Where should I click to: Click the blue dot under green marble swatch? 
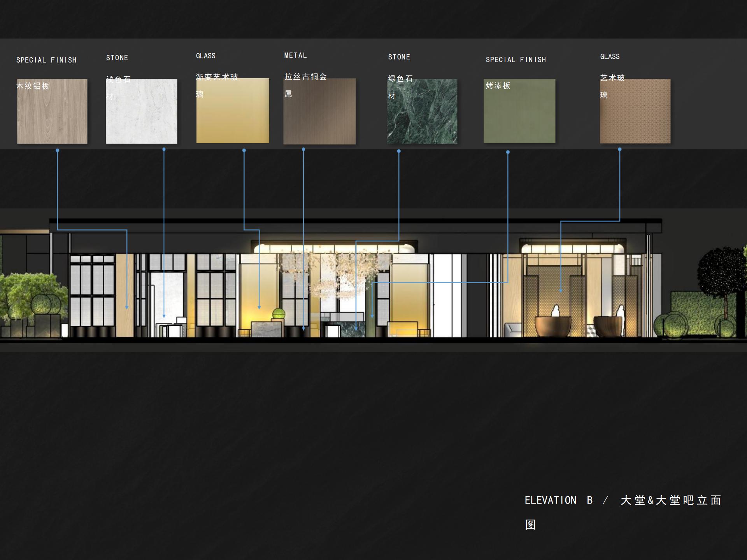(x=399, y=151)
